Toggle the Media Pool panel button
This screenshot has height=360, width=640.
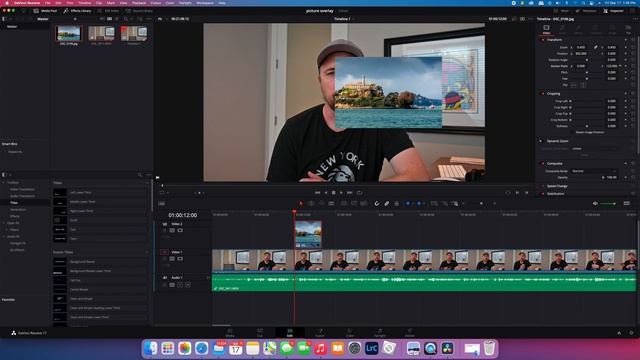point(45,11)
